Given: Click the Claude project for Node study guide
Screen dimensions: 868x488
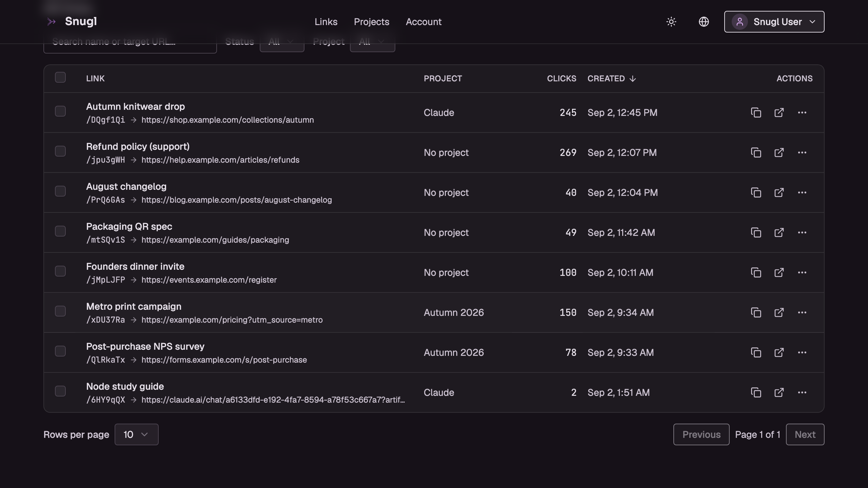Looking at the screenshot, I should [x=439, y=392].
